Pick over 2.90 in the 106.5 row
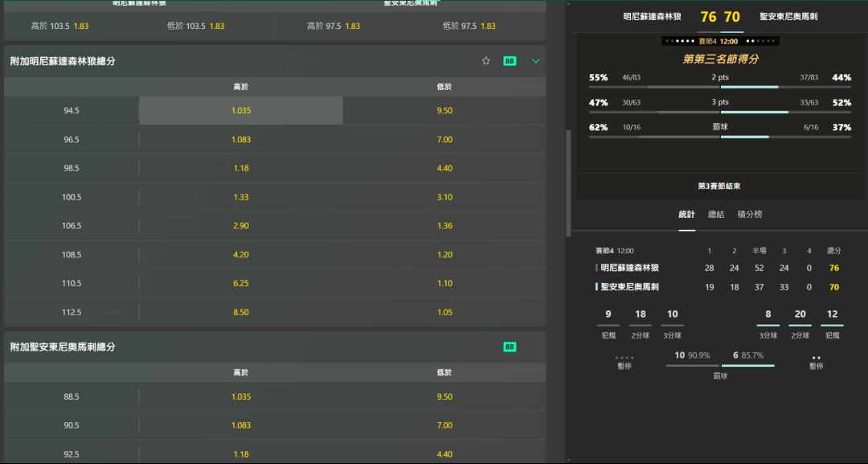This screenshot has width=868, height=464. click(x=241, y=226)
